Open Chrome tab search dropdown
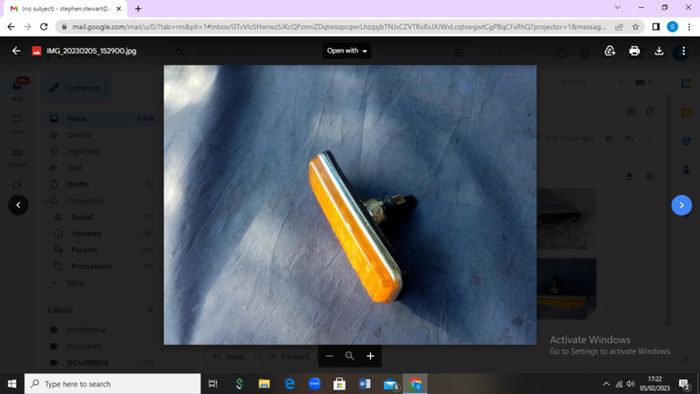The height and width of the screenshot is (394, 700). coord(617,8)
